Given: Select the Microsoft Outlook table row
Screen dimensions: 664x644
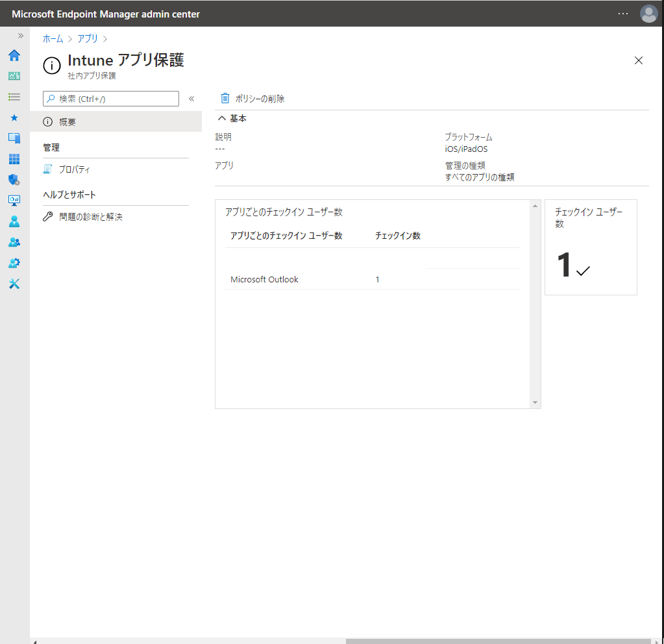Looking at the screenshot, I should pyautogui.click(x=372, y=280).
